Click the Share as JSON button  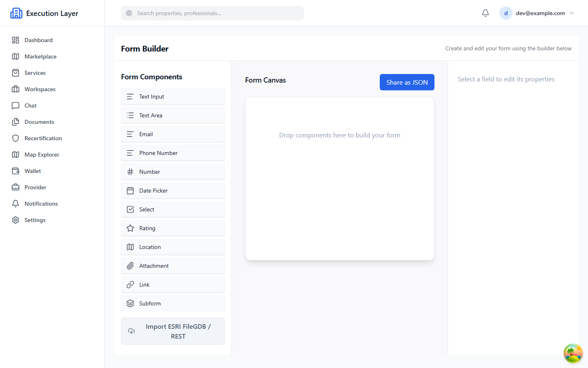(407, 82)
